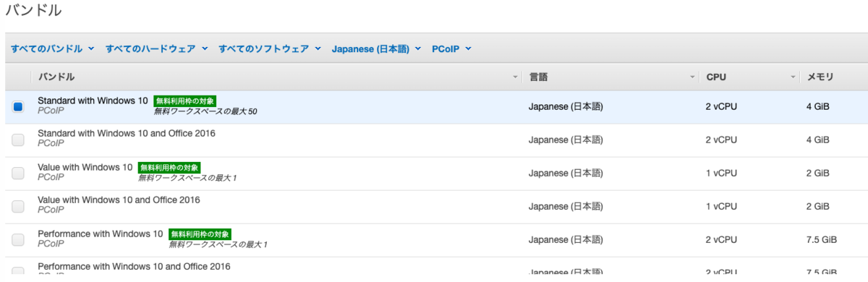Click the バンドル section heading

point(33,11)
